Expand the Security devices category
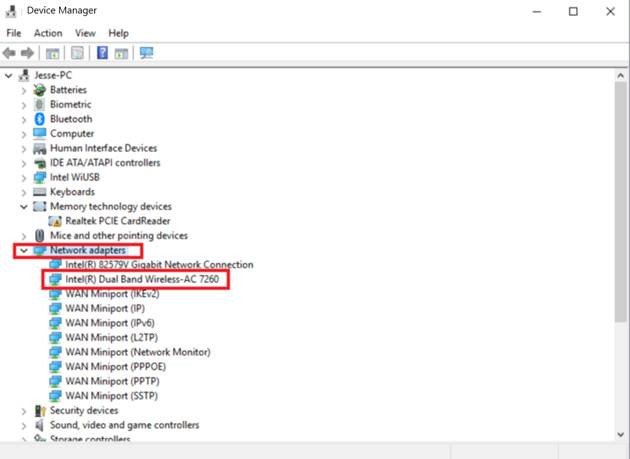630x459 pixels. 24,411
